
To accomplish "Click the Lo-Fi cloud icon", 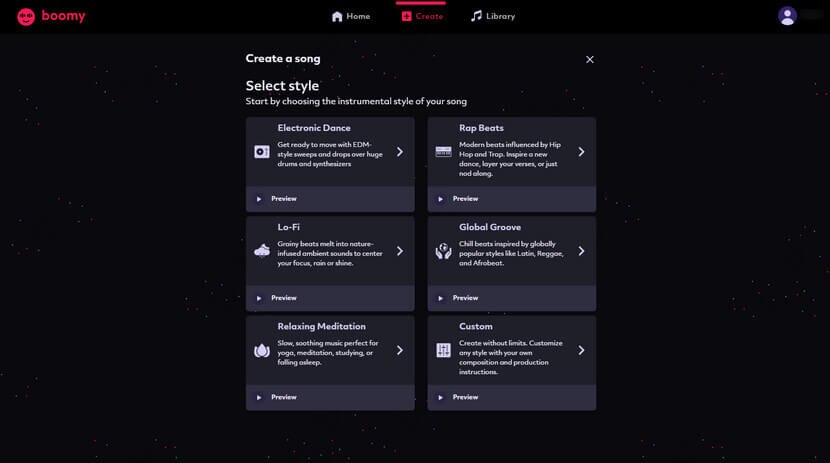I will 262,251.
